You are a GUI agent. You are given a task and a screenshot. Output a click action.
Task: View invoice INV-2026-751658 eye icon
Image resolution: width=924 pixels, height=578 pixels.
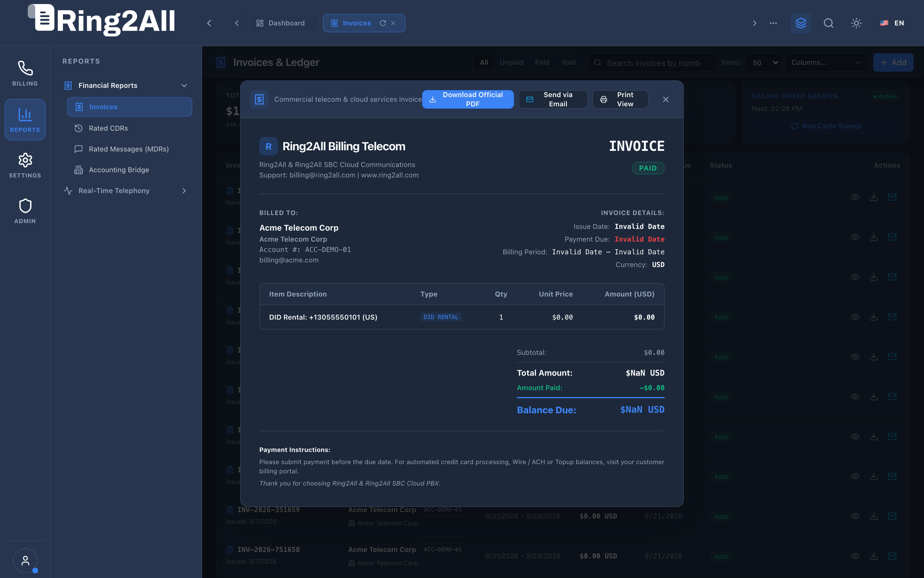point(855,556)
